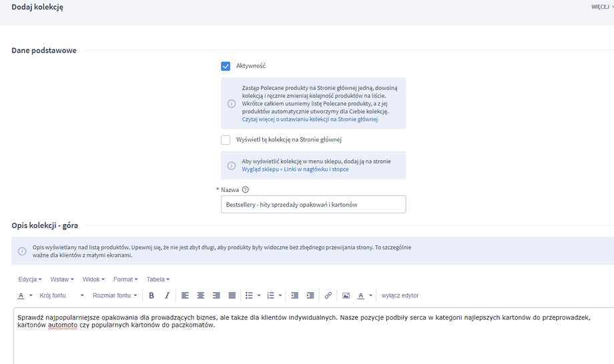Open Linki w nagłówku i stopce link
614x364 pixels.
click(316, 169)
